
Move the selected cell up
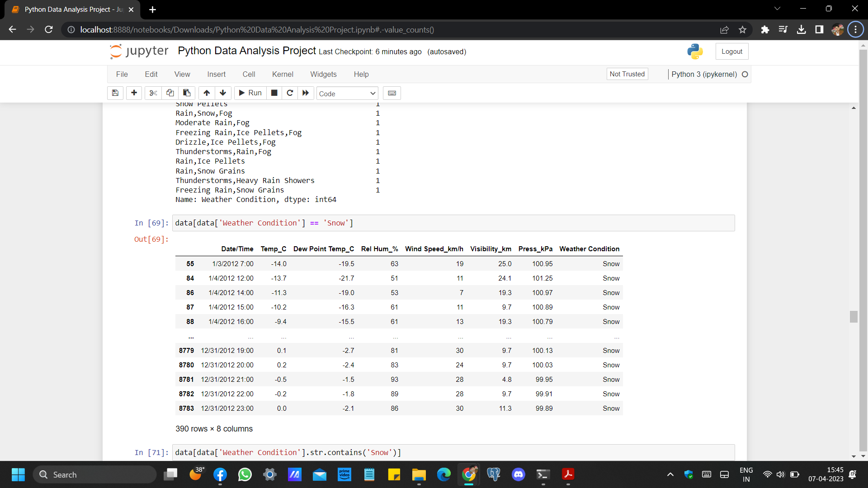click(206, 93)
